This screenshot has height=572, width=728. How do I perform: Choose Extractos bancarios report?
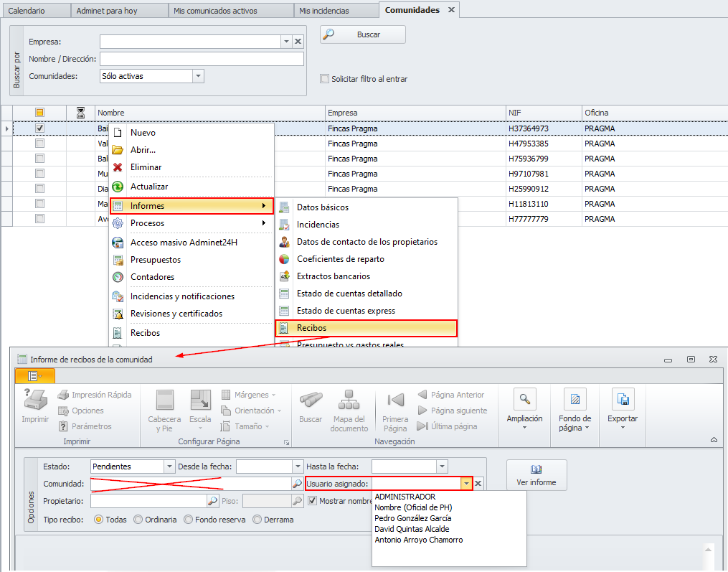[x=367, y=276]
